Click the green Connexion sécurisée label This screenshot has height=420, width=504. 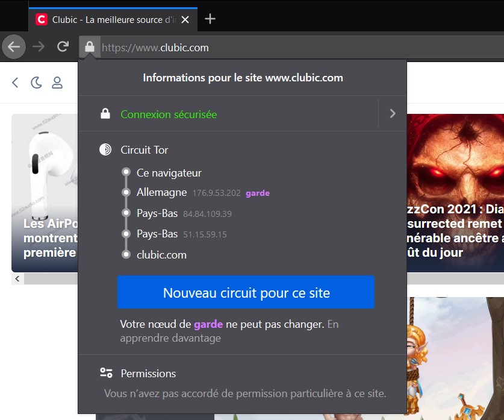[x=168, y=114]
